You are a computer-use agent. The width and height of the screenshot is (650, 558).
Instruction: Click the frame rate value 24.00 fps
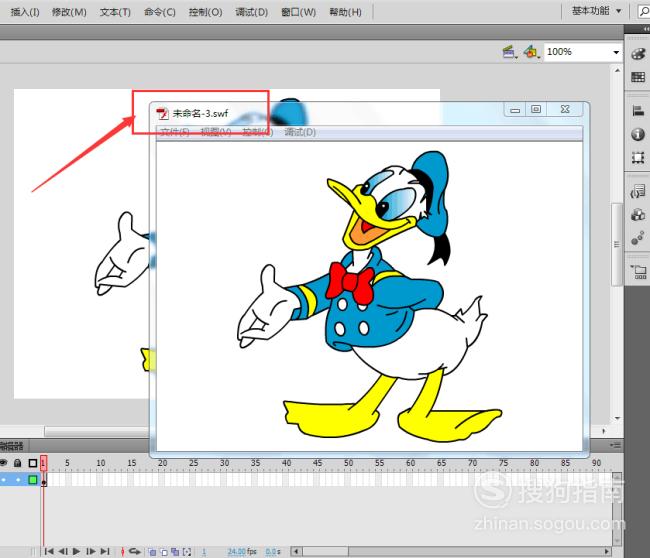(x=242, y=551)
